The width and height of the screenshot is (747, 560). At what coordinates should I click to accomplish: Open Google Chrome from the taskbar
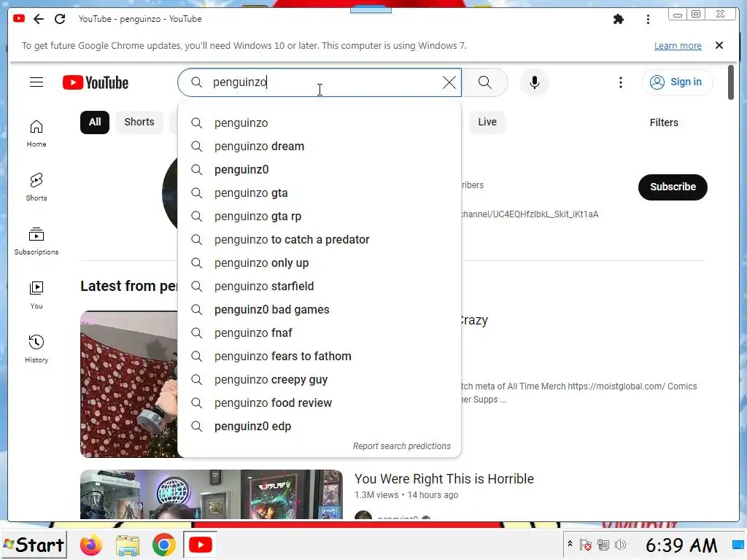(163, 545)
